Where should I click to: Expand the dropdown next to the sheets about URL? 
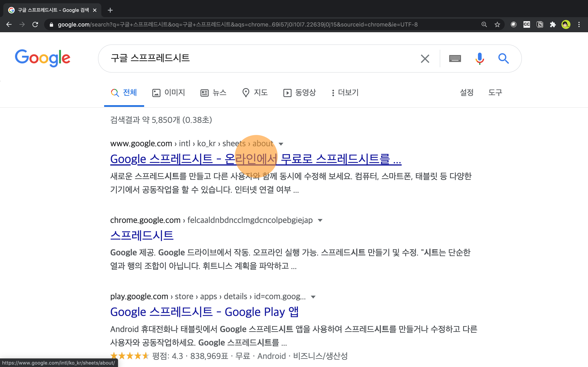[x=281, y=144]
